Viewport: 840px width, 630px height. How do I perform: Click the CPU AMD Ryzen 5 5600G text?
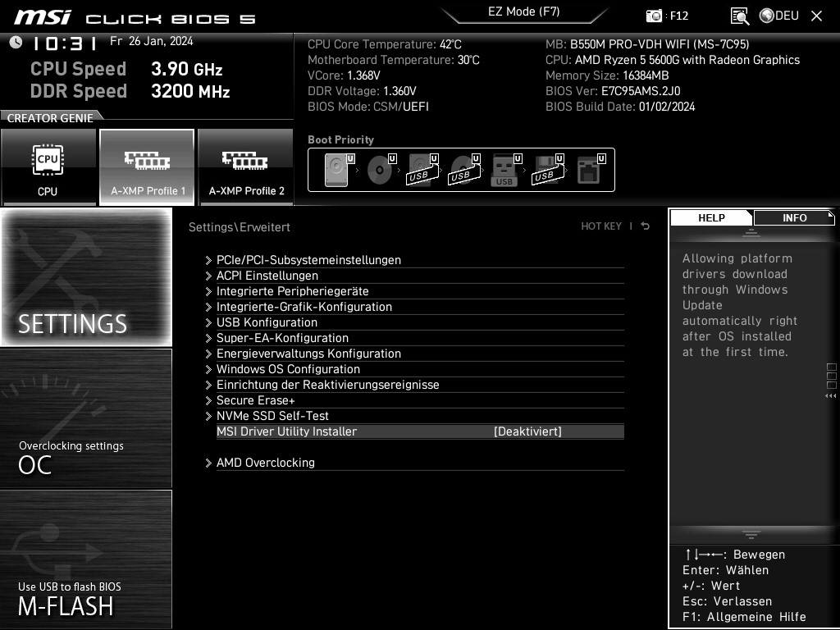coord(673,60)
